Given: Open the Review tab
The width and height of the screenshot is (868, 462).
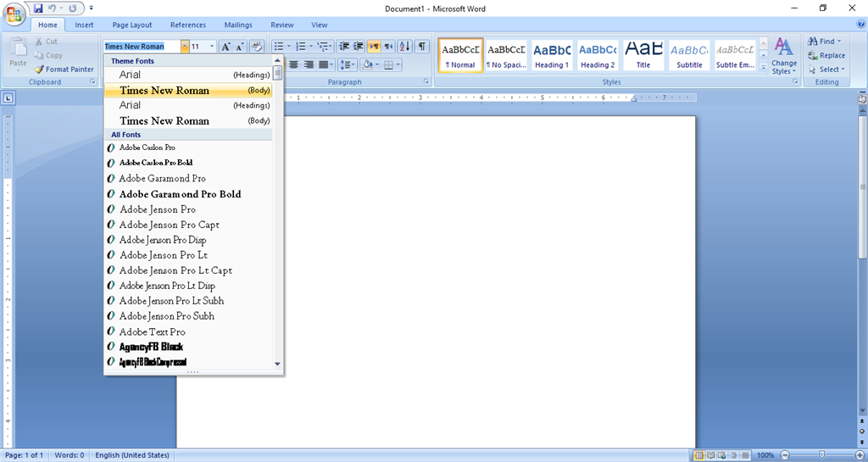Looking at the screenshot, I should point(282,25).
